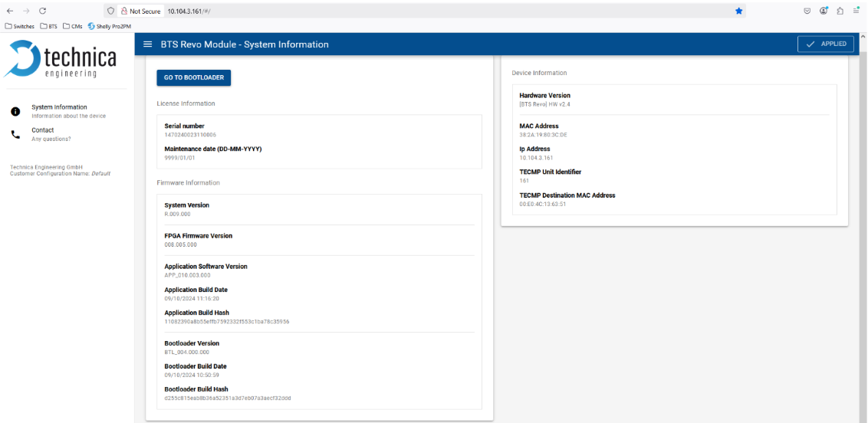Image resolution: width=868 pixels, height=423 pixels.
Task: Toggle the hamburger navigation menu
Action: 148,44
